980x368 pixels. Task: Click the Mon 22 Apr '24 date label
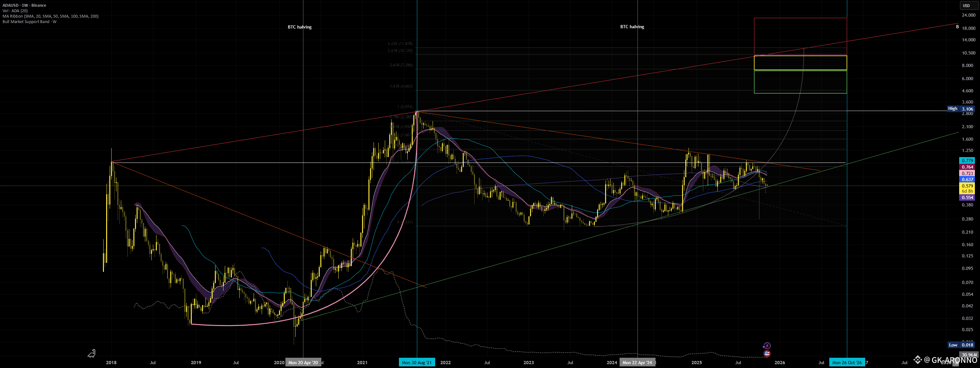click(637, 362)
